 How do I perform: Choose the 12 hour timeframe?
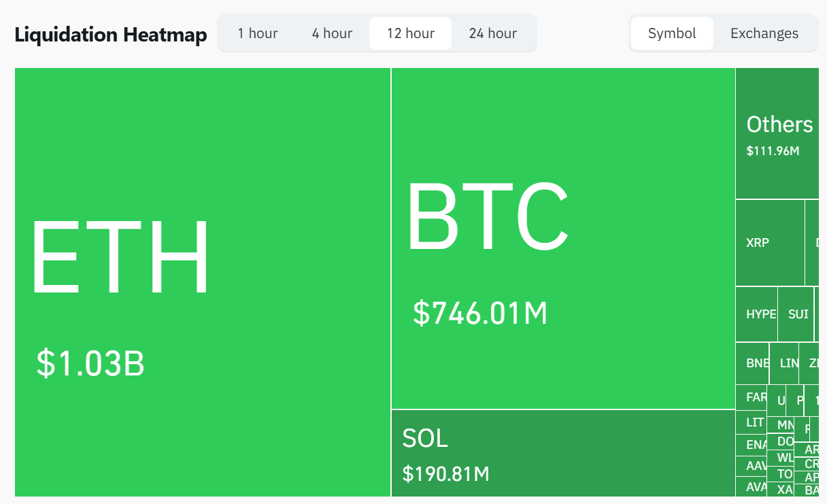click(410, 33)
